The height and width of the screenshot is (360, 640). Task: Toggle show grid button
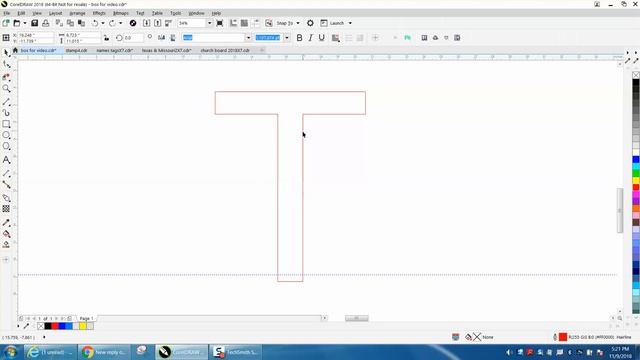(x=244, y=23)
